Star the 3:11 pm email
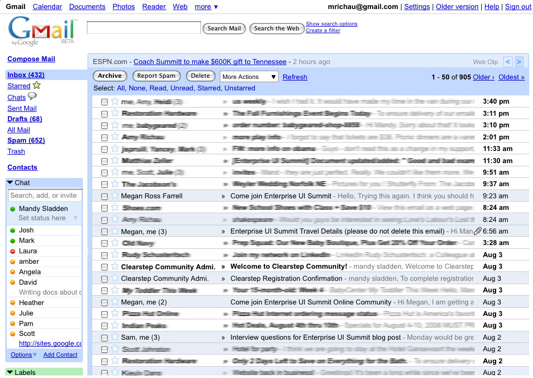 (115, 113)
